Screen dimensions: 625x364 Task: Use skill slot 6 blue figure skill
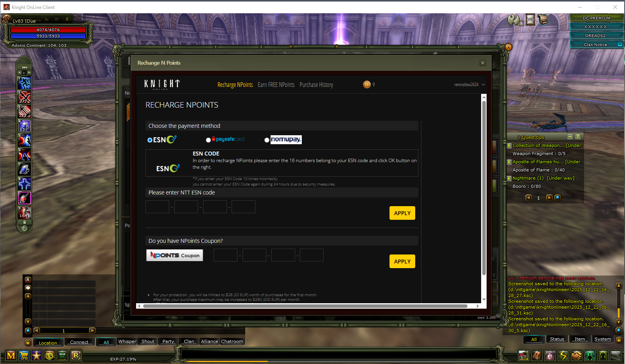(x=24, y=155)
